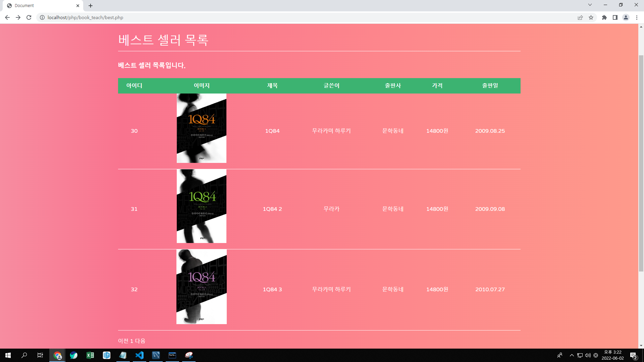644x362 pixels.
Task: Show hidden system tray icons
Action: 572,355
